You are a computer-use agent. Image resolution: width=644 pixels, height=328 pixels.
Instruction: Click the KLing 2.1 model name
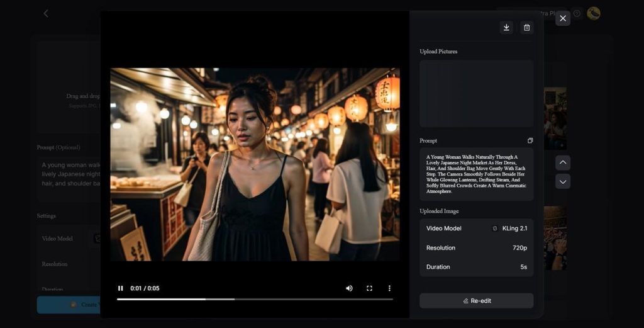(514, 229)
